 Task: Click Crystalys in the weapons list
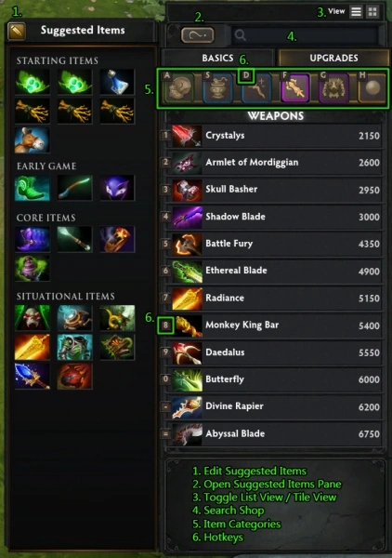276,136
